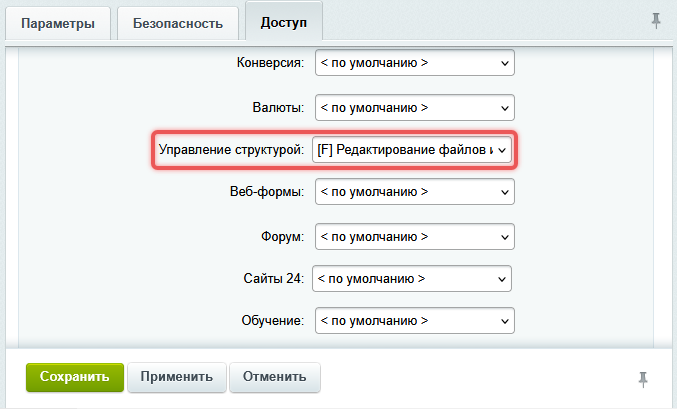The height and width of the screenshot is (409, 677).
Task: Expand the Валюты dropdown list
Action: coord(414,107)
